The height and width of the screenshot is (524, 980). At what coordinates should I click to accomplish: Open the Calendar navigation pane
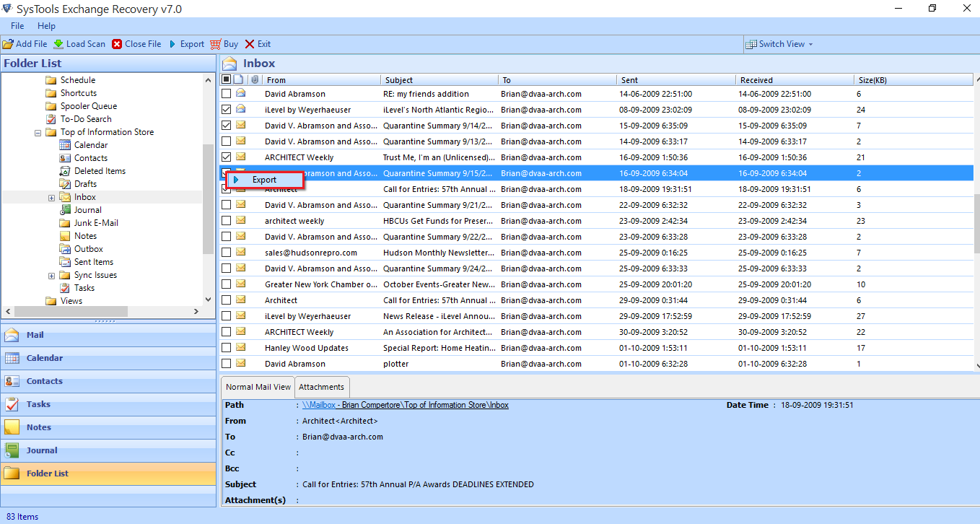(x=108, y=358)
